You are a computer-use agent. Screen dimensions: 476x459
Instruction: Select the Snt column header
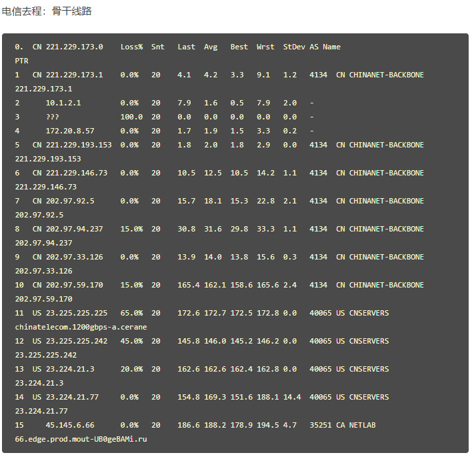(x=157, y=47)
